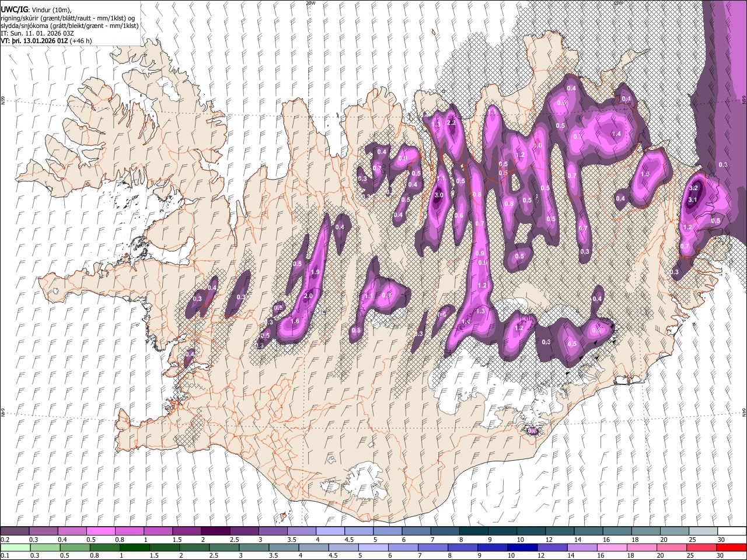Pick upper legend swatch between 14 and 16

click(x=588, y=531)
